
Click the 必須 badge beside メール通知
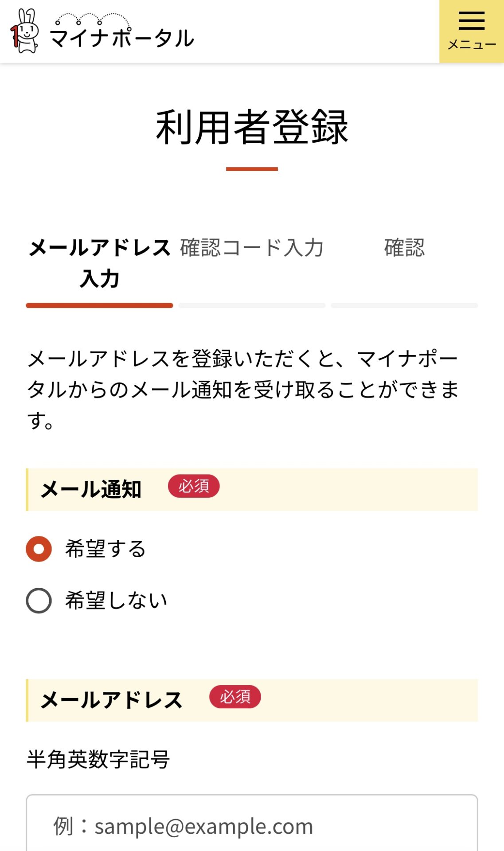click(194, 486)
